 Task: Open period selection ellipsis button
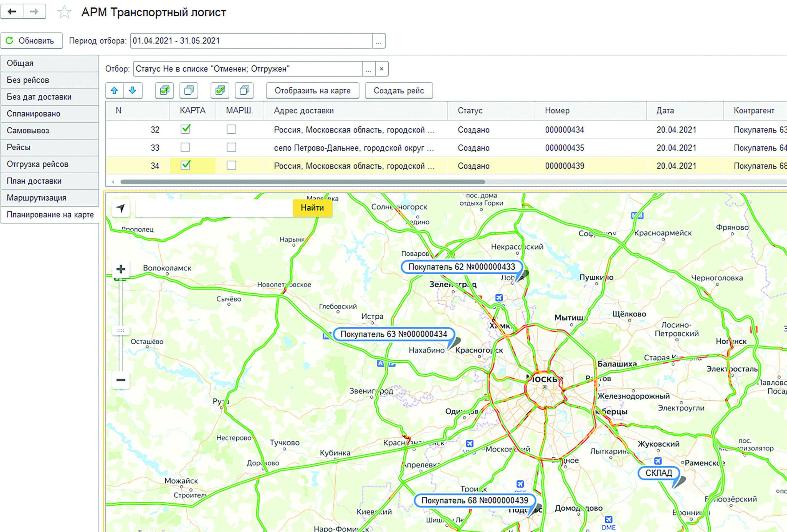click(379, 41)
